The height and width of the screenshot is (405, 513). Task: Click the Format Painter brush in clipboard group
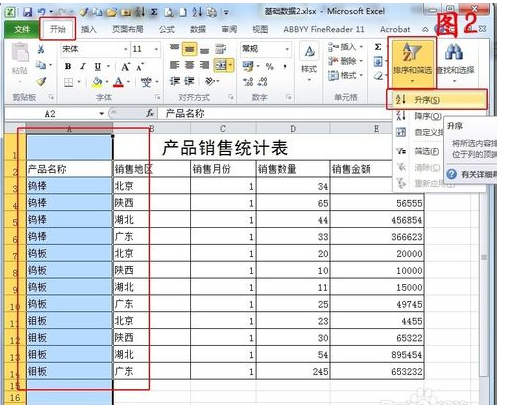[41, 81]
